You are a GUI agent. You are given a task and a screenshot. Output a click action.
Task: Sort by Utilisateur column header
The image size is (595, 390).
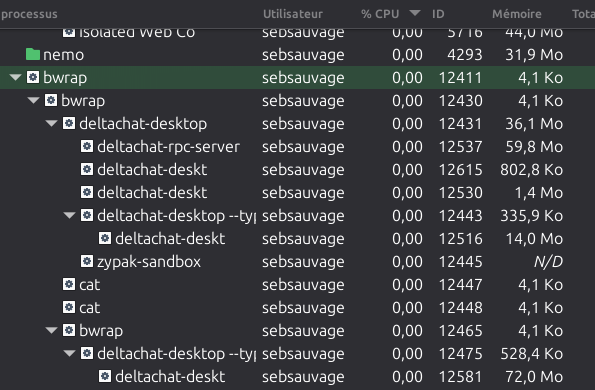coord(293,14)
